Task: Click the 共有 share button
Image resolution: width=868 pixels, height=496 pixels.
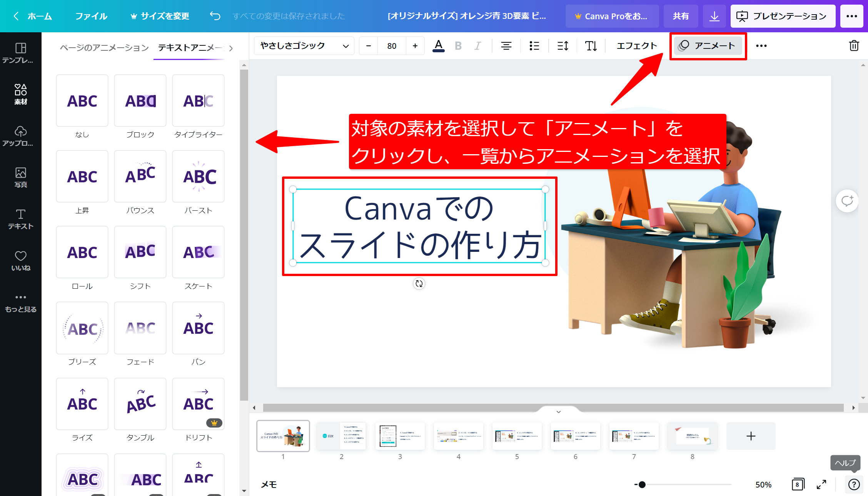Action: pos(681,16)
